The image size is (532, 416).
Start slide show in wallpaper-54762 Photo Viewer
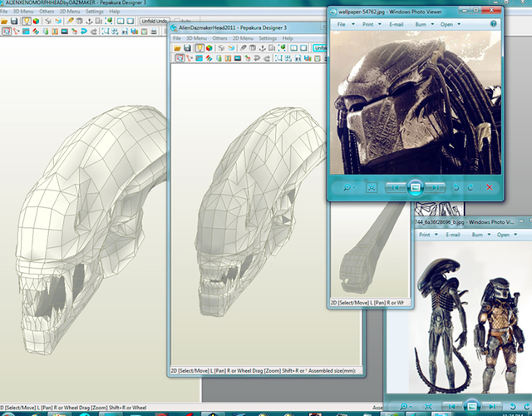(x=416, y=187)
